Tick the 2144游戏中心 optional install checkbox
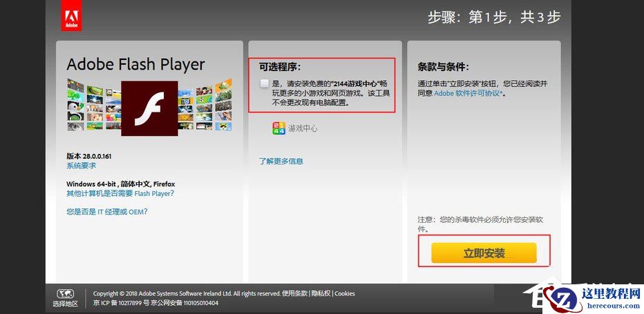644x314 pixels. click(x=265, y=84)
